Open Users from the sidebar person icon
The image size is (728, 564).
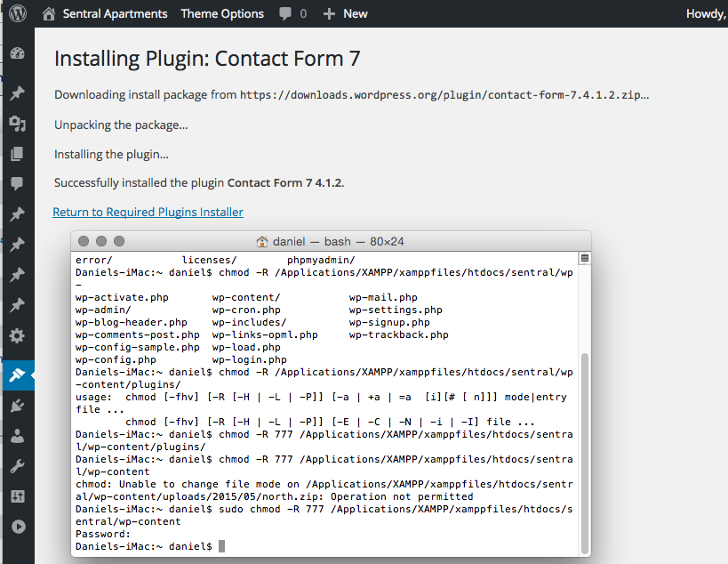[x=17, y=436]
